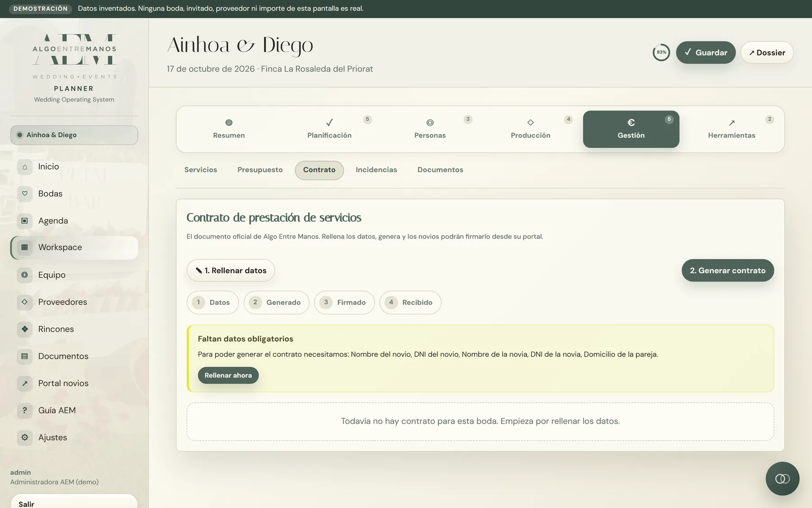Switch to the Herramientas tab
Screen dimensions: 812x508
point(732,129)
